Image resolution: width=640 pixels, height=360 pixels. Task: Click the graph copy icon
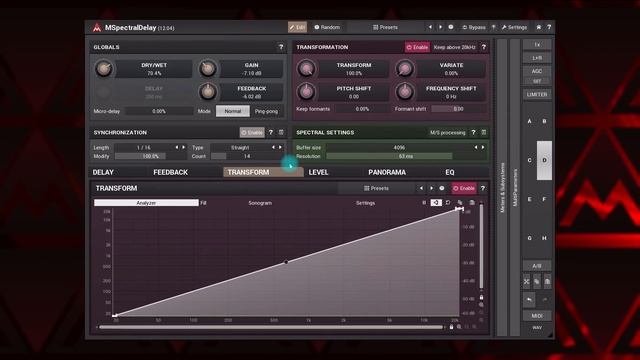tap(460, 203)
